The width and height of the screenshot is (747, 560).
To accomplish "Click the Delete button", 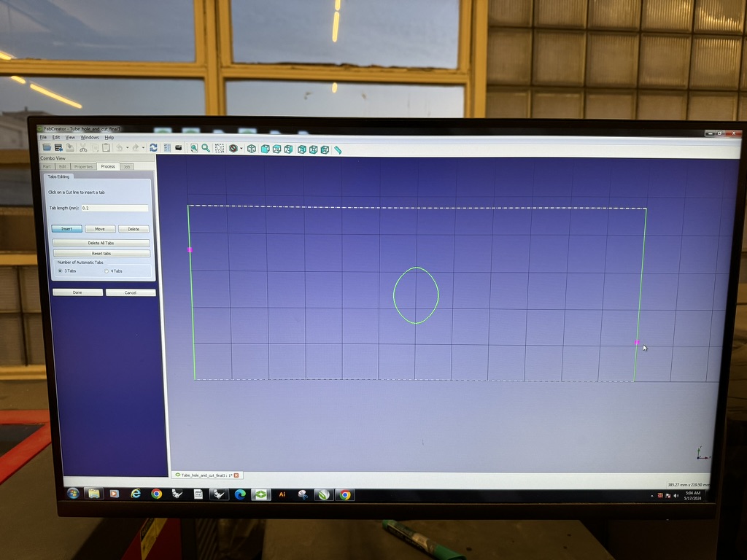I will click(x=133, y=229).
